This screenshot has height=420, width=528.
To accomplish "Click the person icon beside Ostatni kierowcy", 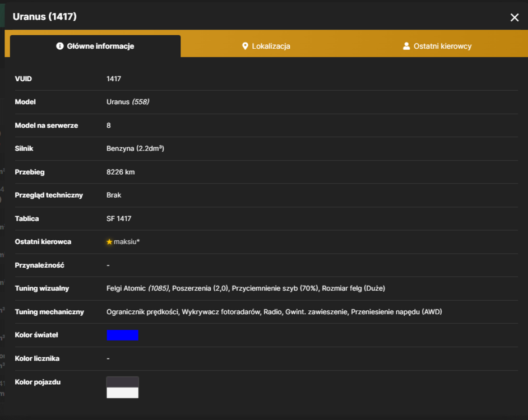I will 406,46.
